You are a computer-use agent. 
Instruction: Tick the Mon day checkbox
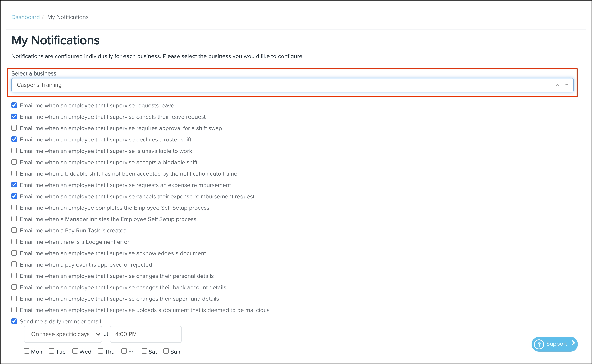(x=27, y=351)
